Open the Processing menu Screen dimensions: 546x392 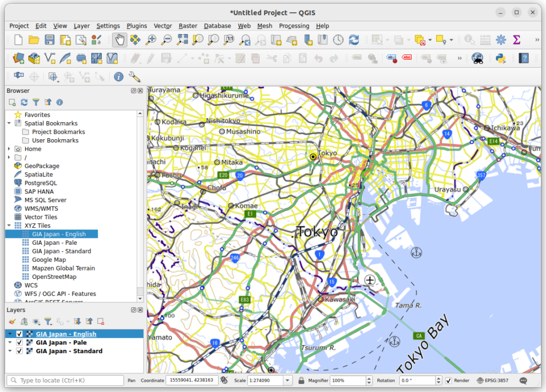pyautogui.click(x=294, y=26)
